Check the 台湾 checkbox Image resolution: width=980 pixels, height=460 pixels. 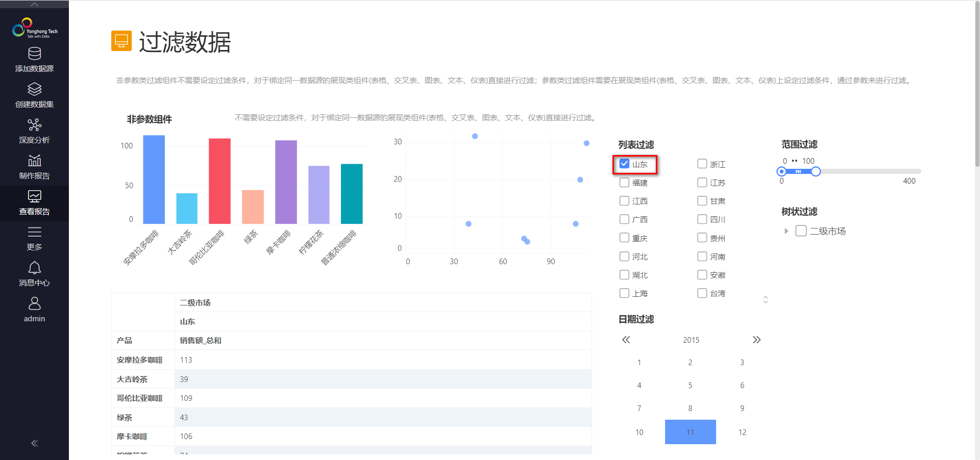tap(702, 293)
